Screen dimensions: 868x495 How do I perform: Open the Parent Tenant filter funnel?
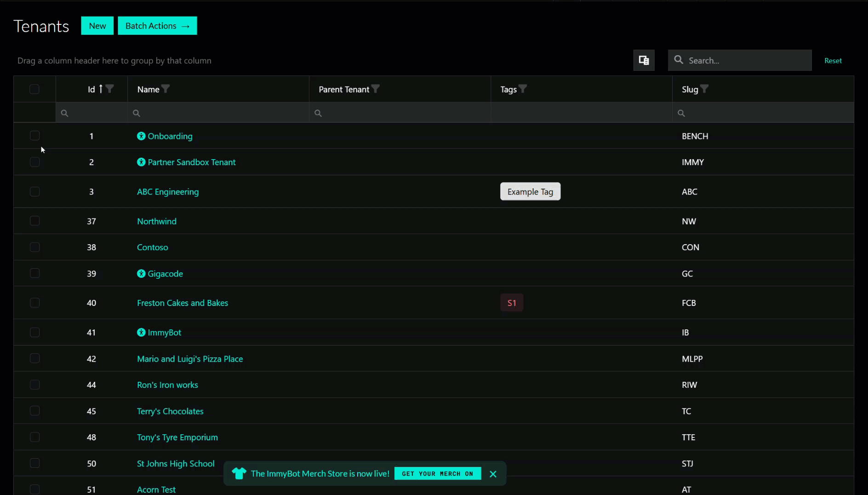pos(376,89)
